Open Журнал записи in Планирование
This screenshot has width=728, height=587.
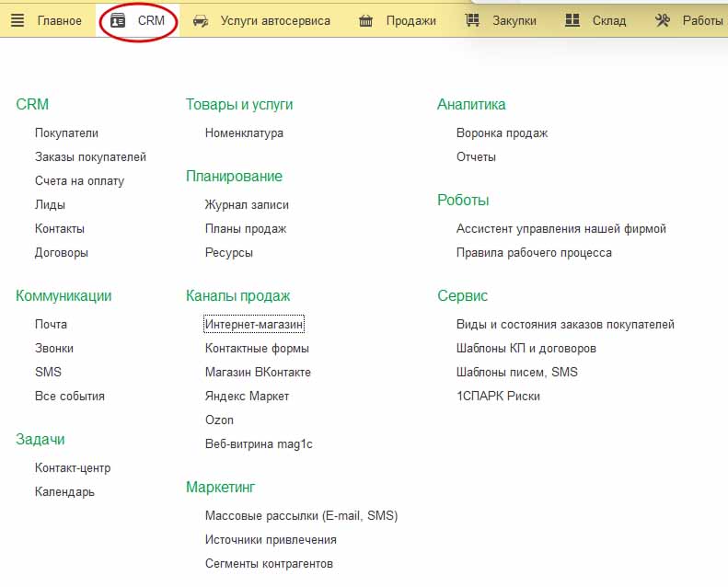[x=247, y=205]
